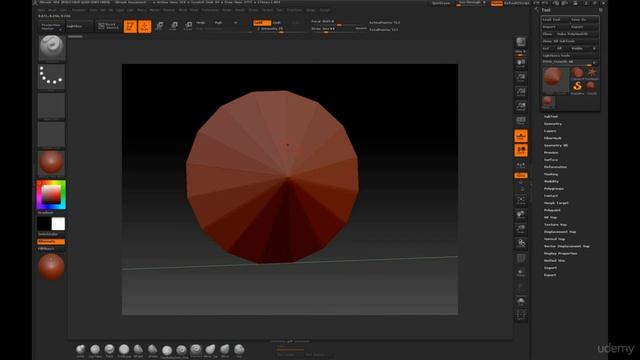Click the Frame view icon on right shelf

coord(521,200)
